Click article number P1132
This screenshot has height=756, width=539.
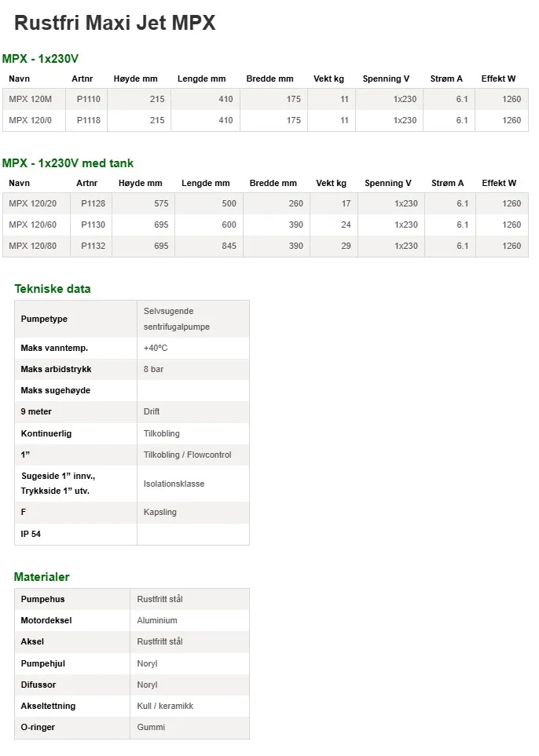tap(93, 246)
